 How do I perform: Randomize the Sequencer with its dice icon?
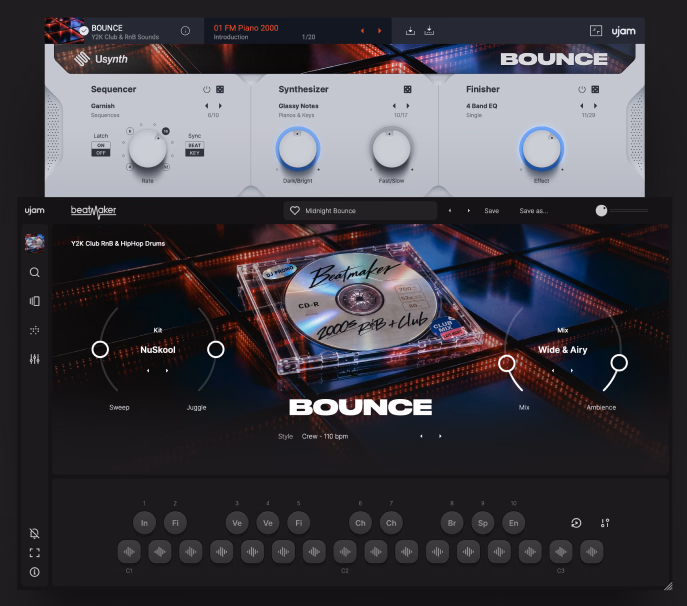click(220, 89)
